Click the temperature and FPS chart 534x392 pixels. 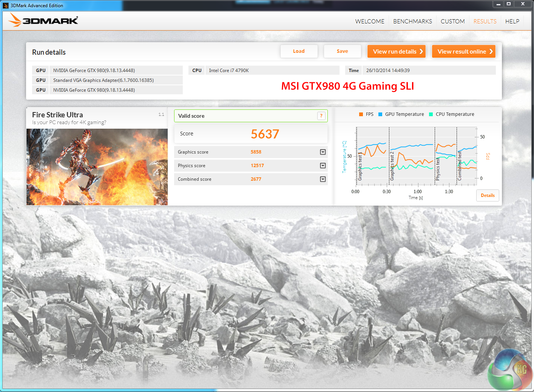(416, 156)
